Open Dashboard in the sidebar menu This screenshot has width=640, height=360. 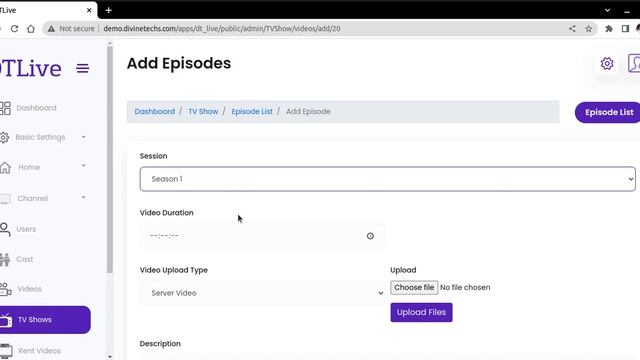36,108
